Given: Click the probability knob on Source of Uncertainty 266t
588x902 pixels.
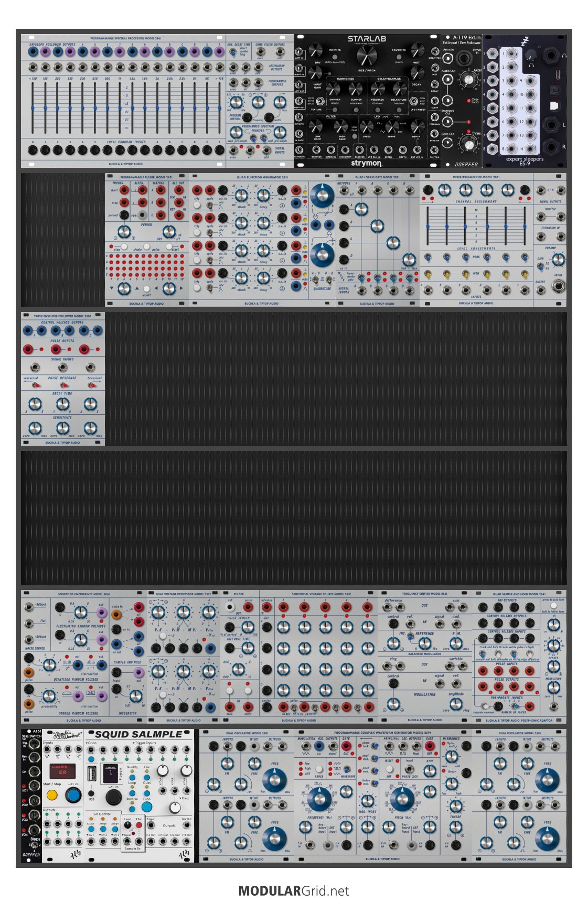Looking at the screenshot, I should 49,696.
